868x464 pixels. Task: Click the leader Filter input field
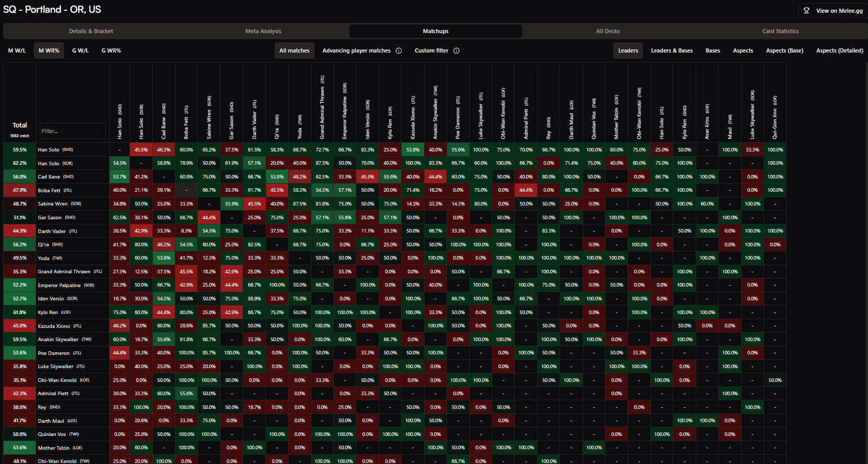click(72, 131)
